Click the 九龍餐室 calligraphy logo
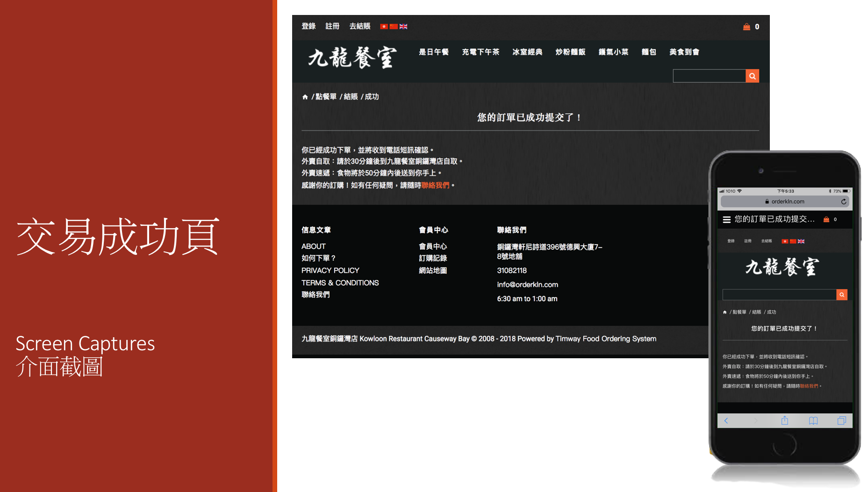 352,58
